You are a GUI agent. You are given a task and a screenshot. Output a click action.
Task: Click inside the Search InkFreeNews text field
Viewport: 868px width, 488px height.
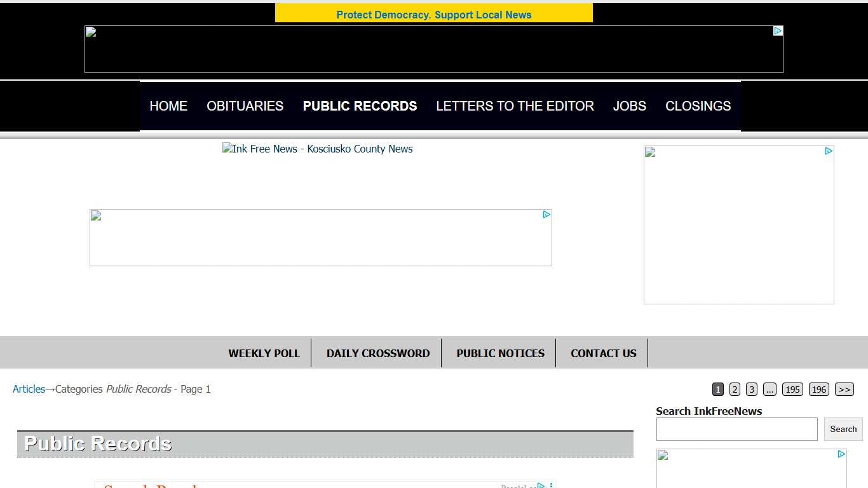736,429
